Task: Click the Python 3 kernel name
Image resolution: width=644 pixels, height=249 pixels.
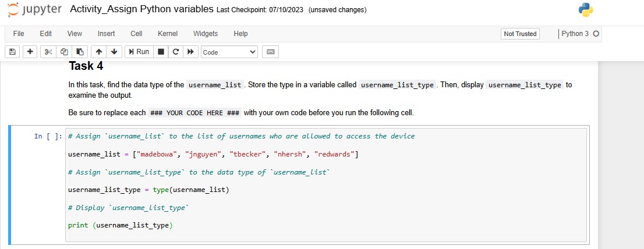Action: [575, 34]
